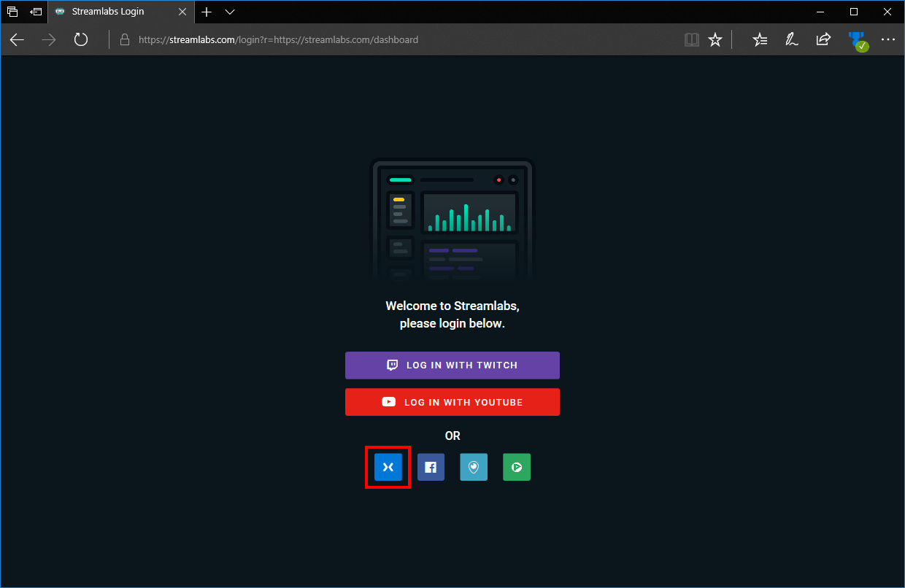Screen dimensions: 905x588
Task: Open Reading view book icon
Action: pyautogui.click(x=692, y=40)
